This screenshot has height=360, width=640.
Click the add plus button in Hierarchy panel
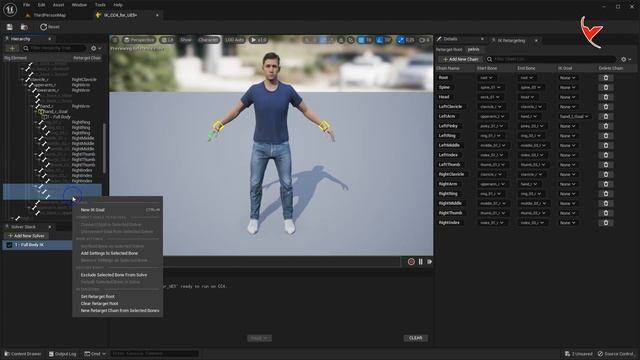12,48
